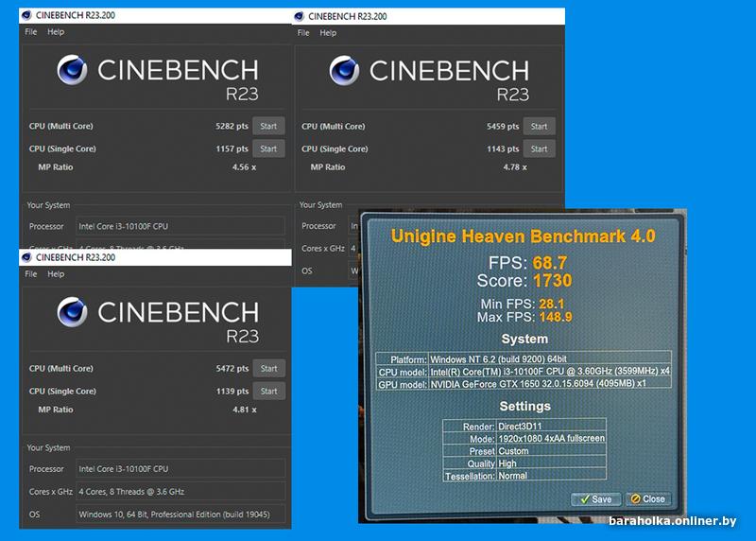The width and height of the screenshot is (756, 541).
Task: Start the Single Core test showing 1139 pts
Action: coord(268,391)
